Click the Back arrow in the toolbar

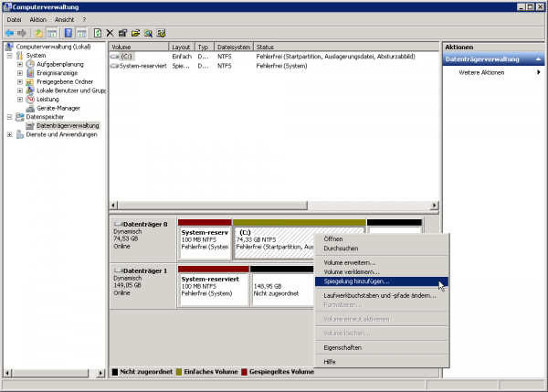9,33
